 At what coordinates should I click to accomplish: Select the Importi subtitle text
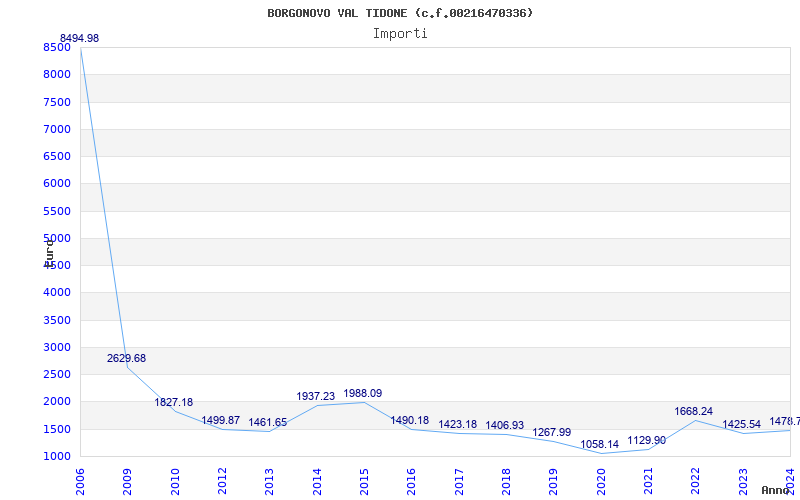[x=400, y=33]
